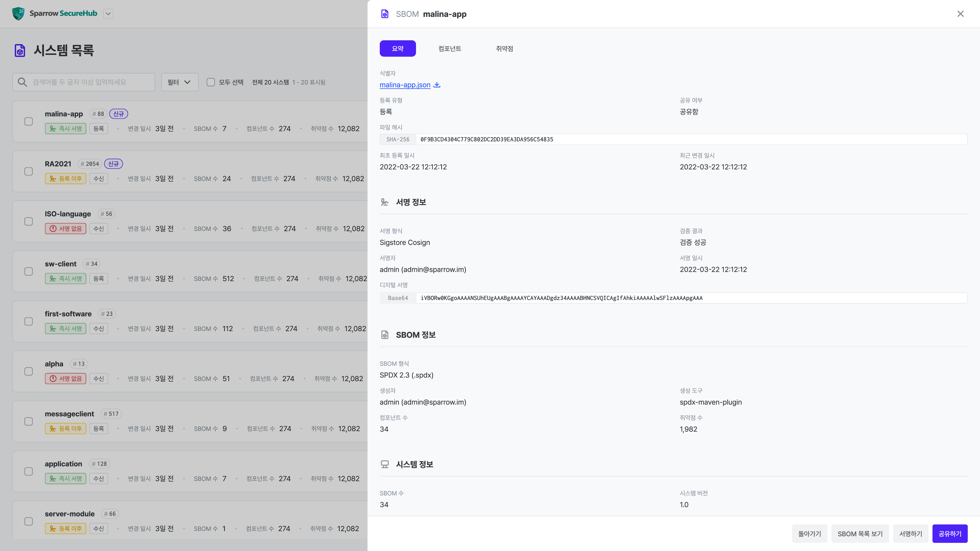Click the 시스템 목록 page title icon
This screenshot has width=980, height=551.
coord(20,50)
